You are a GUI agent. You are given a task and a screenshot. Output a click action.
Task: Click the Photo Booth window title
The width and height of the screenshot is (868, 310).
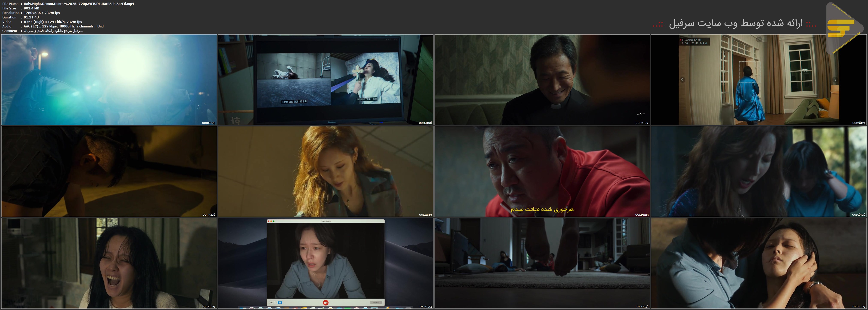pyautogui.click(x=326, y=221)
